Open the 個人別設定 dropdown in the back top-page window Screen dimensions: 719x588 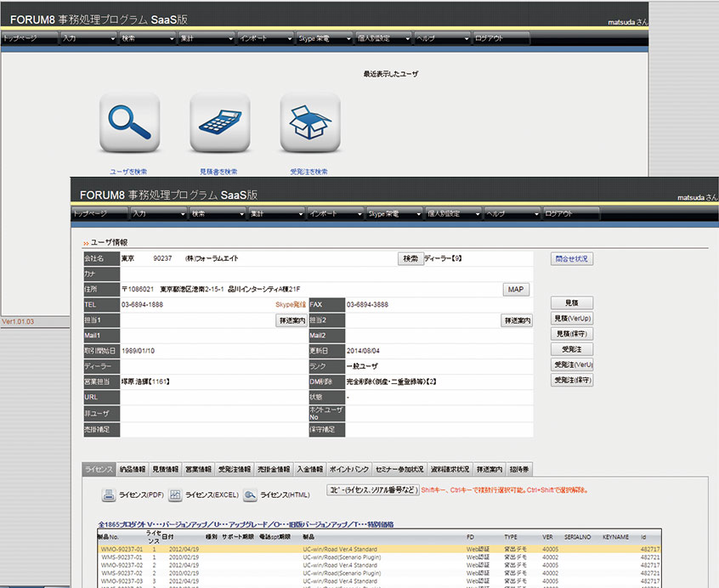tap(383, 38)
